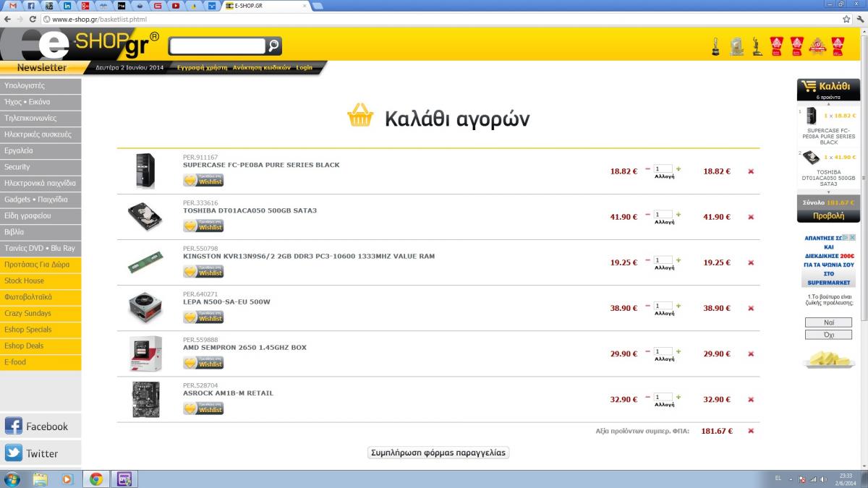
Task: Open Eshop Deals in sidebar
Action: 41,346
